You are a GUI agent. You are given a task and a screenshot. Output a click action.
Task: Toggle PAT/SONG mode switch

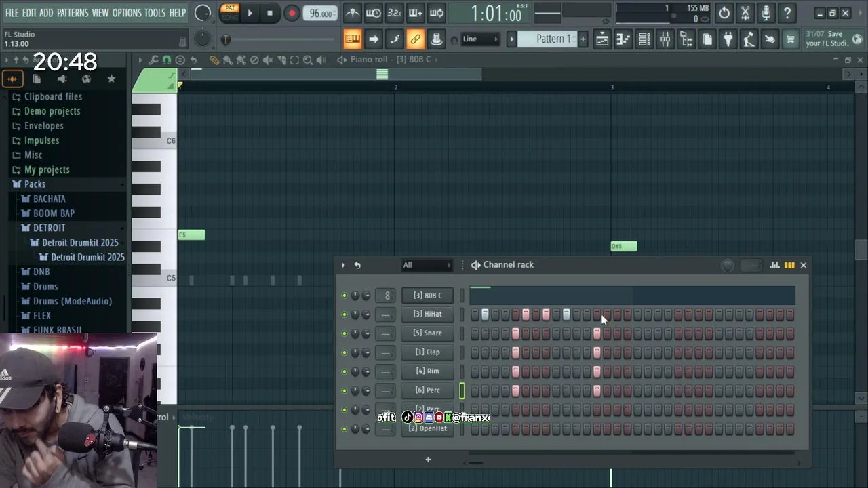230,12
